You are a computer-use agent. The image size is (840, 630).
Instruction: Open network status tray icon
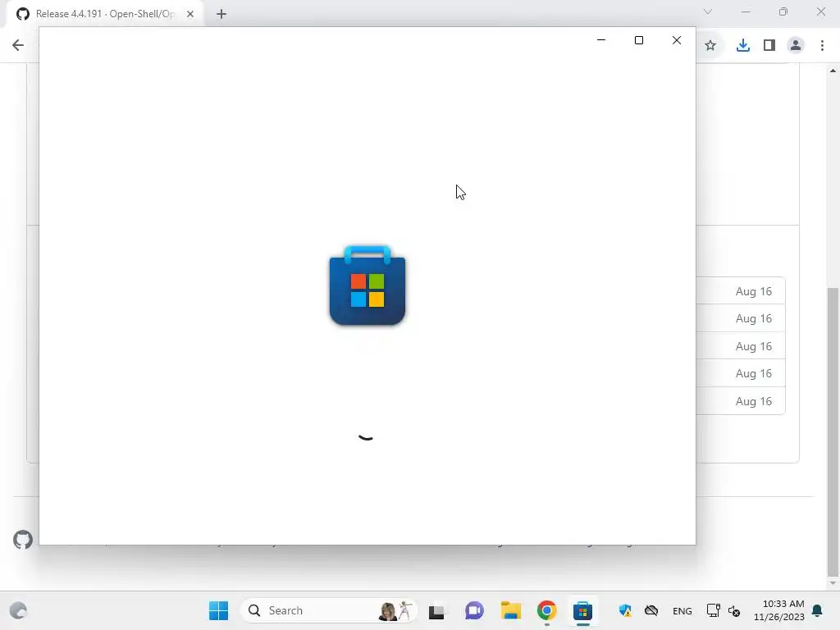pyautogui.click(x=713, y=610)
